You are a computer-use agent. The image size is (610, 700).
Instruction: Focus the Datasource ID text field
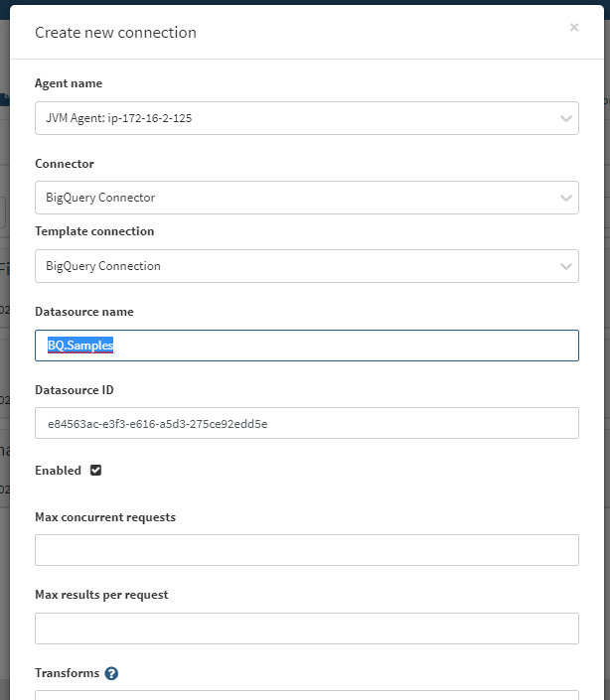pos(306,423)
